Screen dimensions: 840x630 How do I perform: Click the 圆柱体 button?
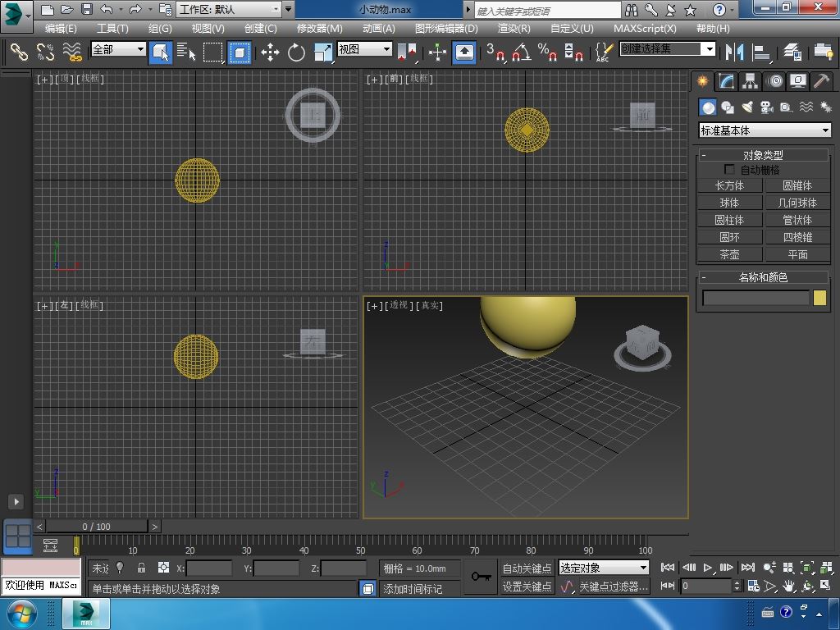tap(729, 220)
